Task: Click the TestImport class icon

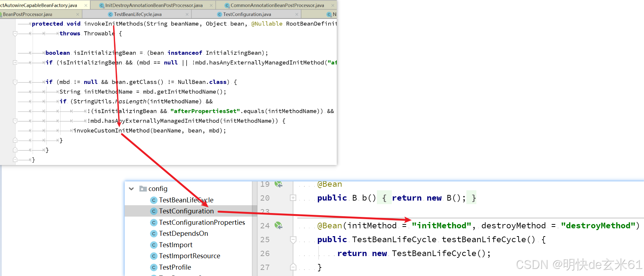Action: (x=154, y=245)
